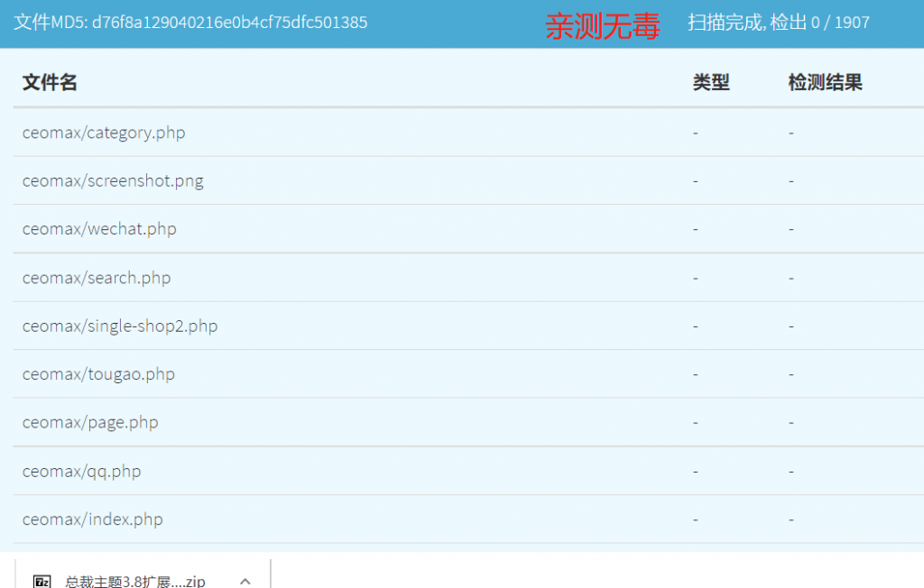Select the ceomax/index.php row

point(468,519)
